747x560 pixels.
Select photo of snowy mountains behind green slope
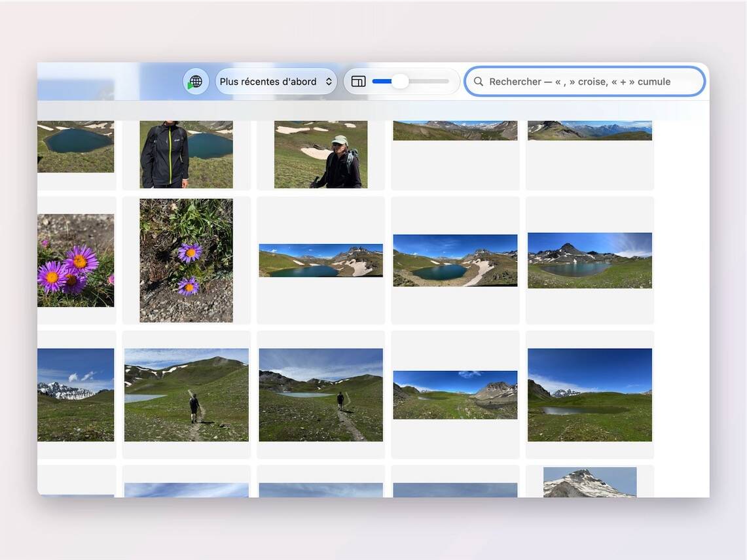tap(76, 394)
